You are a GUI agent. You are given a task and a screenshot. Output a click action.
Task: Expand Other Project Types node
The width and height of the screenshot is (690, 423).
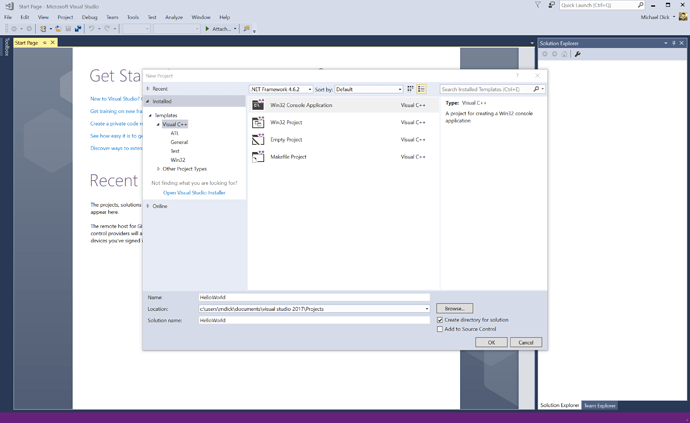pyautogui.click(x=158, y=169)
